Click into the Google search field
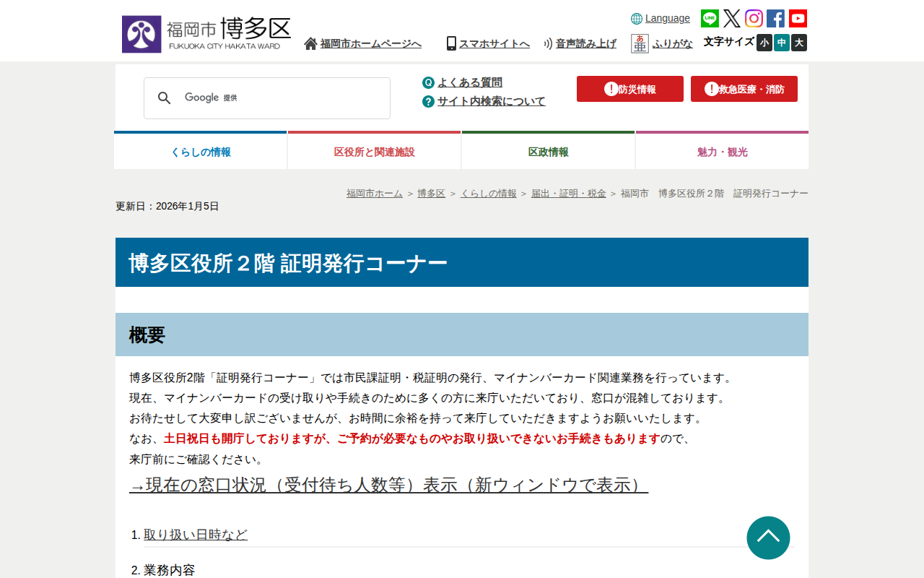The image size is (924, 578). click(267, 98)
